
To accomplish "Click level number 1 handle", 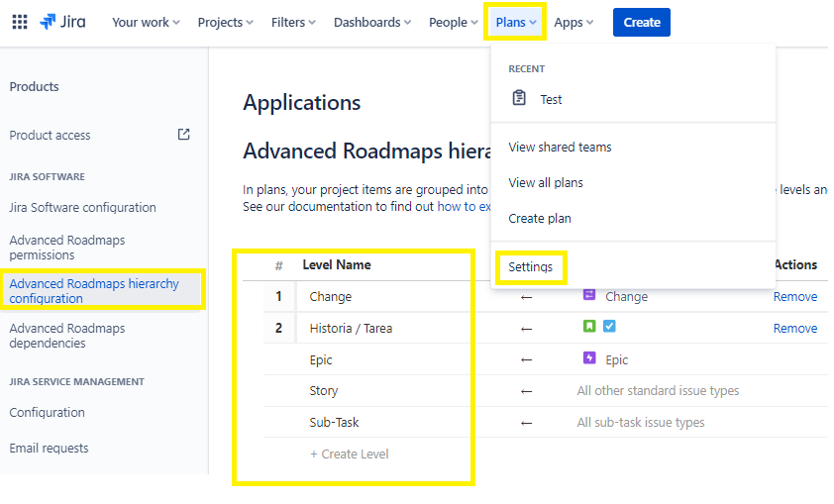I will coord(278,297).
